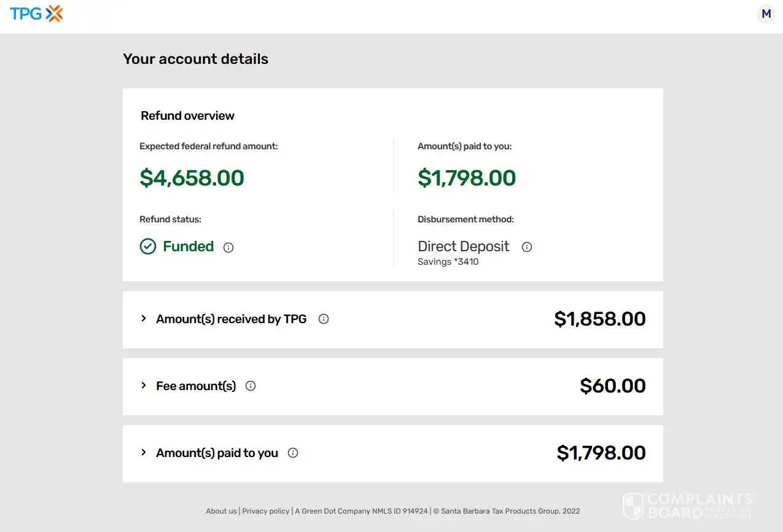Viewport: 783px width, 532px height.
Task: Open the Privacy policy footer link
Action: click(265, 511)
